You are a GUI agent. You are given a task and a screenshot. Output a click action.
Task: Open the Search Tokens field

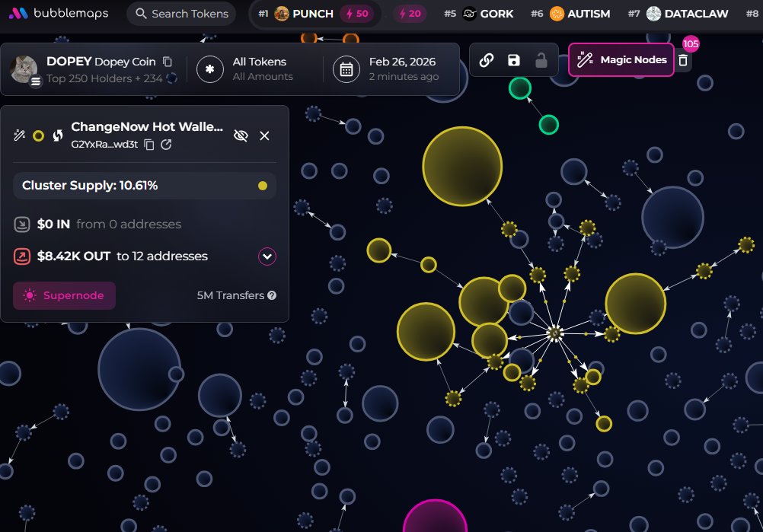click(181, 14)
